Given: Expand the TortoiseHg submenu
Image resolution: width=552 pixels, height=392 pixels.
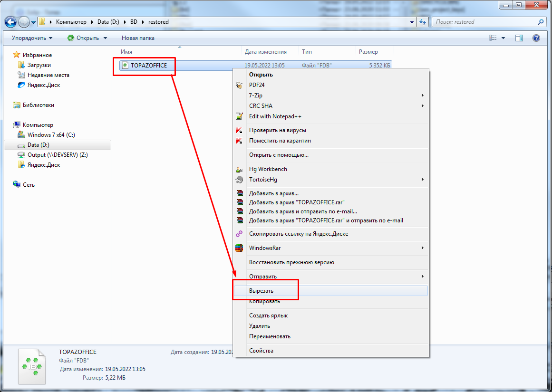Looking at the screenshot, I should tap(331, 180).
